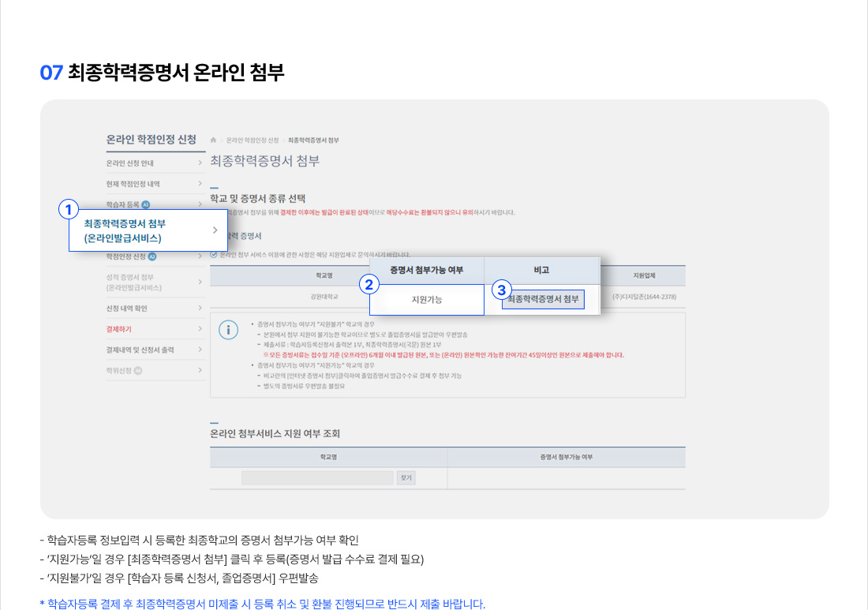868x610 pixels.
Task: Click the A2 badge beside 학점인정 신청
Action: click(152, 256)
